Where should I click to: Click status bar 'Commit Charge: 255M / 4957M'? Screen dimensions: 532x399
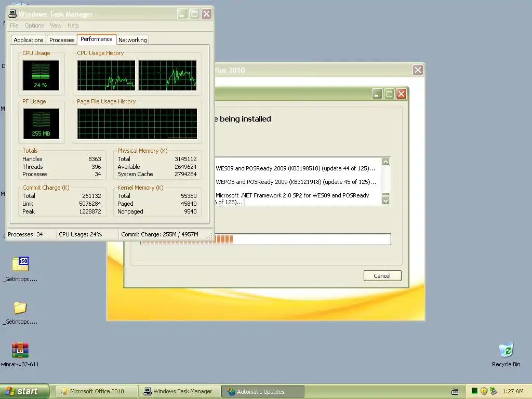pyautogui.click(x=160, y=234)
